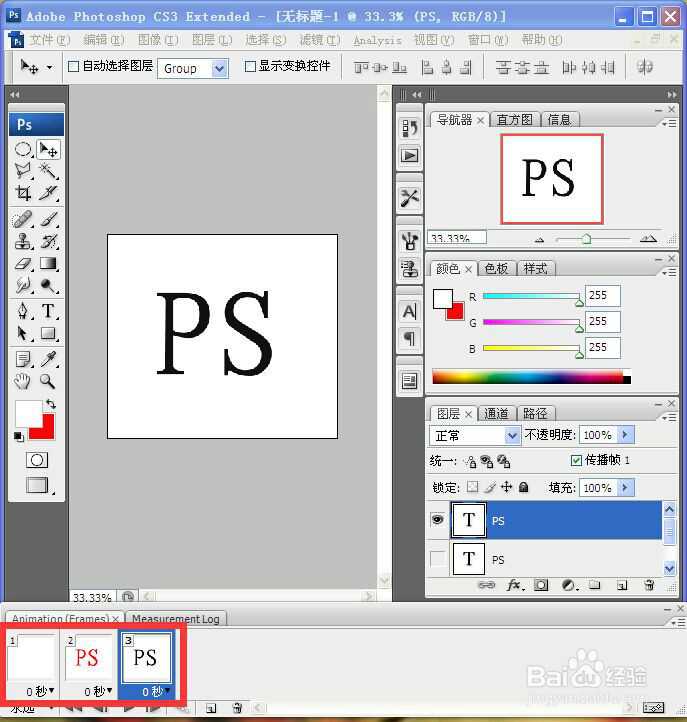Change frame 3 delay time
687x722 pixels.
coord(156,691)
